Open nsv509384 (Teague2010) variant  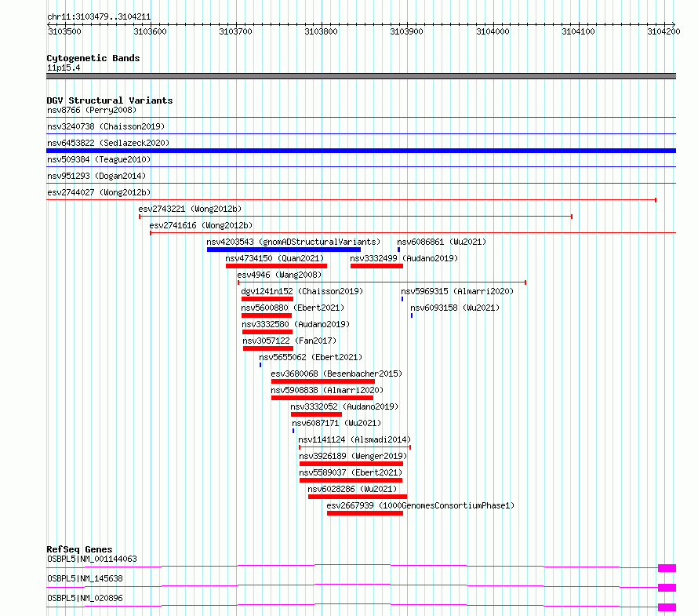[99, 159]
